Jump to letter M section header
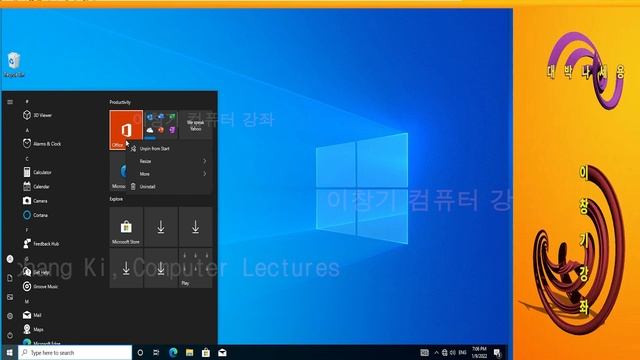640x360 pixels. click(x=27, y=302)
